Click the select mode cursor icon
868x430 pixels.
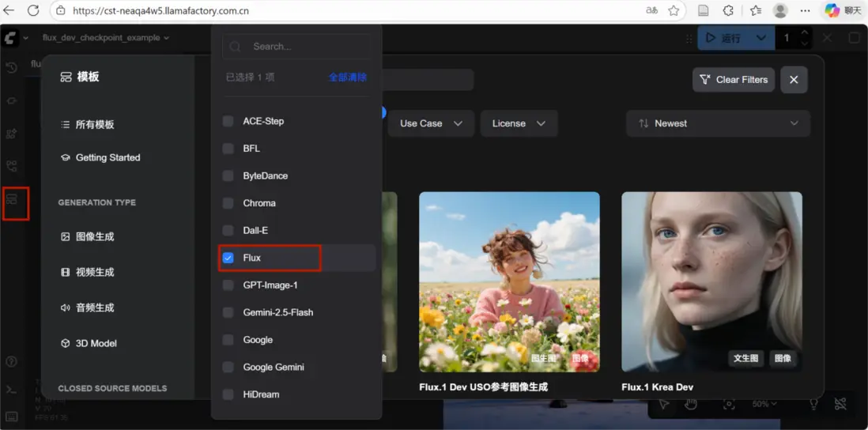[663, 404]
